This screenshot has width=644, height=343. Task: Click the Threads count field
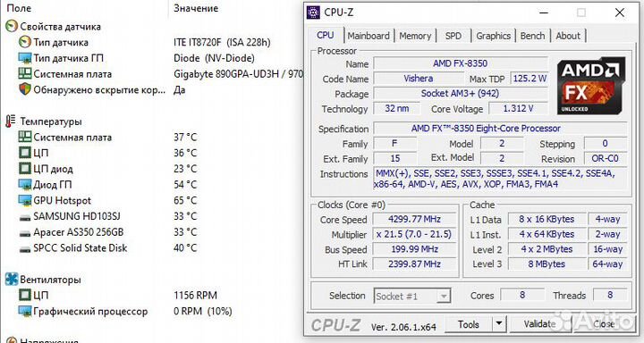[610, 295]
